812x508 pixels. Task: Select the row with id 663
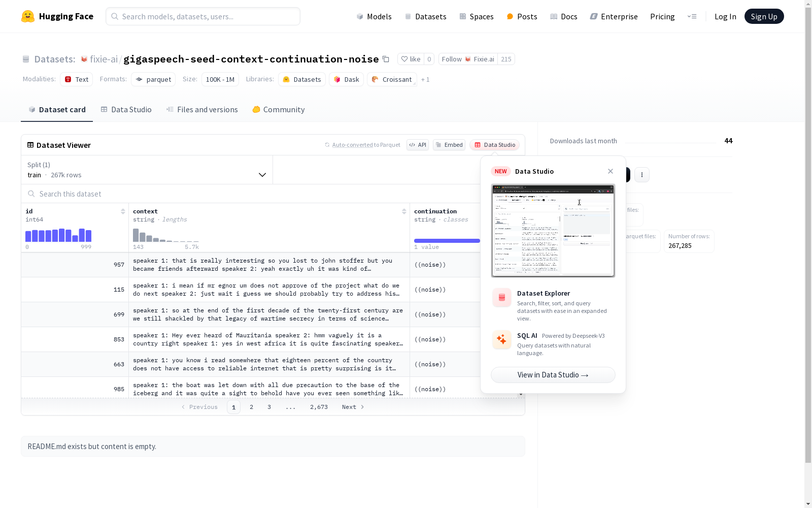pyautogui.click(x=251, y=364)
